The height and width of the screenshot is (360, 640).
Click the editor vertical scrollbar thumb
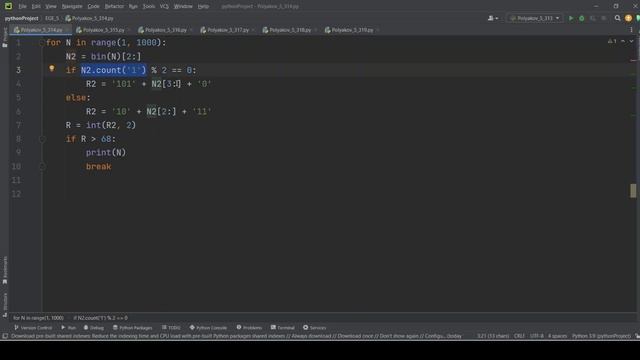(x=633, y=191)
